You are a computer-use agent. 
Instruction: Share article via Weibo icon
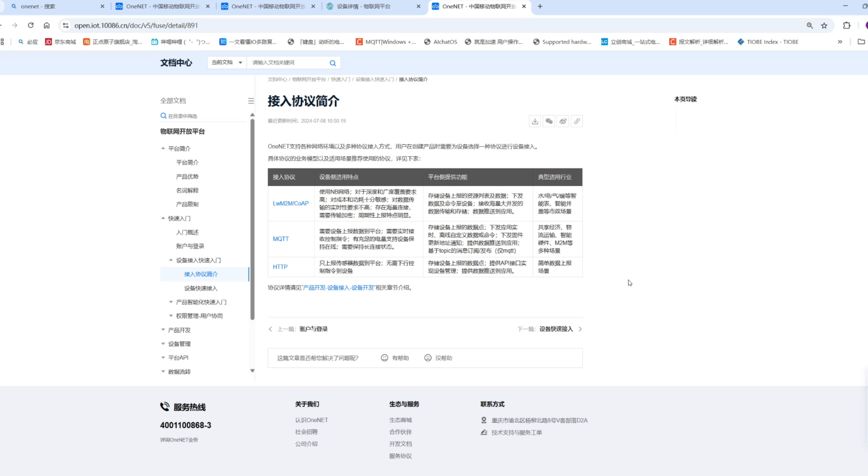[x=563, y=121]
